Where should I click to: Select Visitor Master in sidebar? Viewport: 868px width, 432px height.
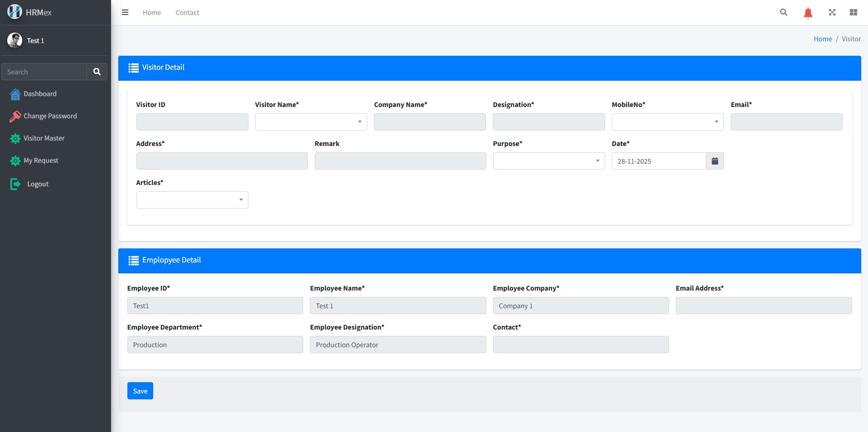[44, 138]
